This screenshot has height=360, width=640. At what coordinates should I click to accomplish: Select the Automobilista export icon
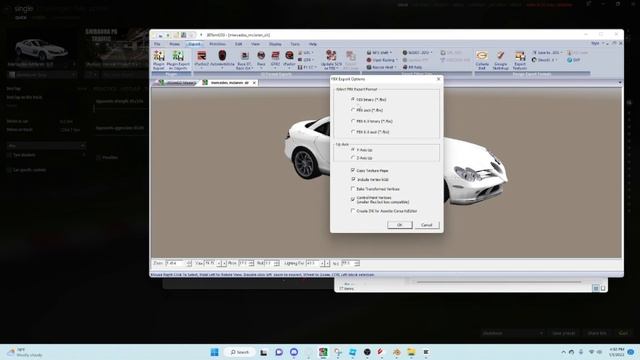pyautogui.click(x=222, y=57)
